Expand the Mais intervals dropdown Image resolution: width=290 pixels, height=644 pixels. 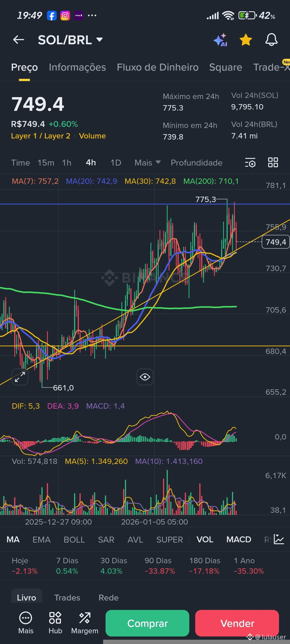click(x=147, y=163)
